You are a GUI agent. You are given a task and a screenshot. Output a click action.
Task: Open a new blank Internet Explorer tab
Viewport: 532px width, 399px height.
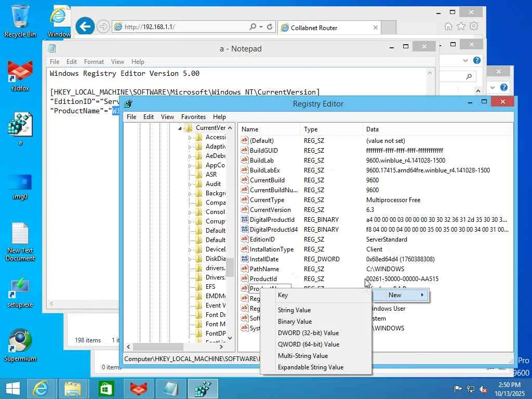389,28
